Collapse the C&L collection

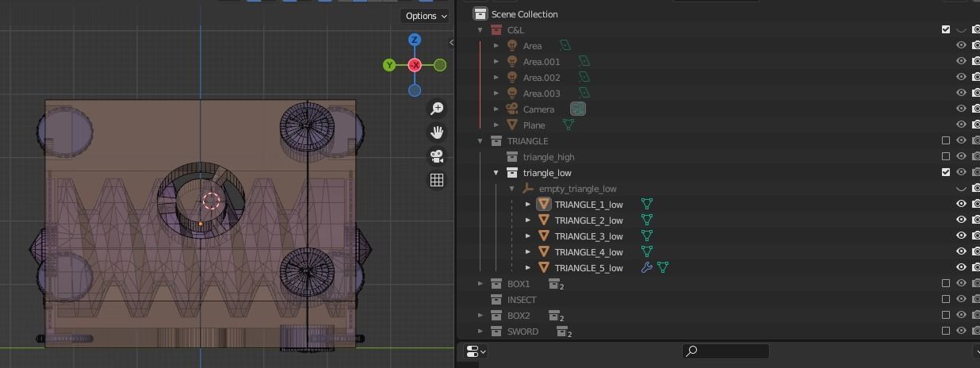coord(480,29)
